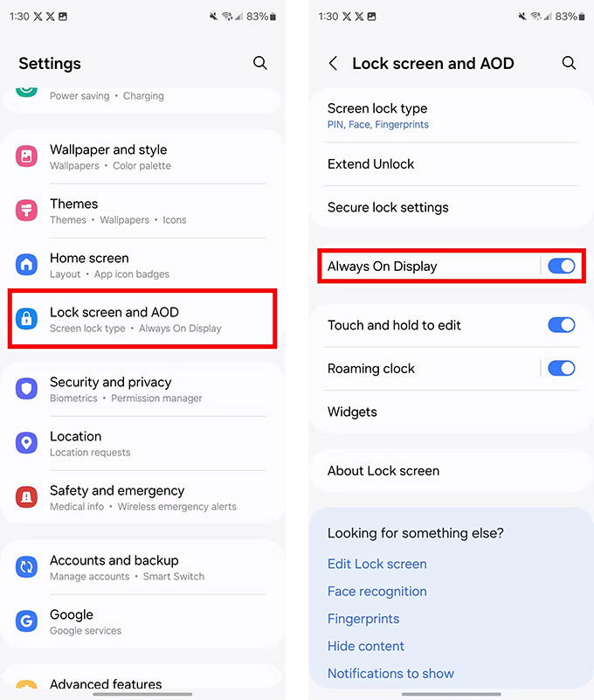This screenshot has height=700, width=594.
Task: Turn off the Always On Display switch
Action: point(562,266)
